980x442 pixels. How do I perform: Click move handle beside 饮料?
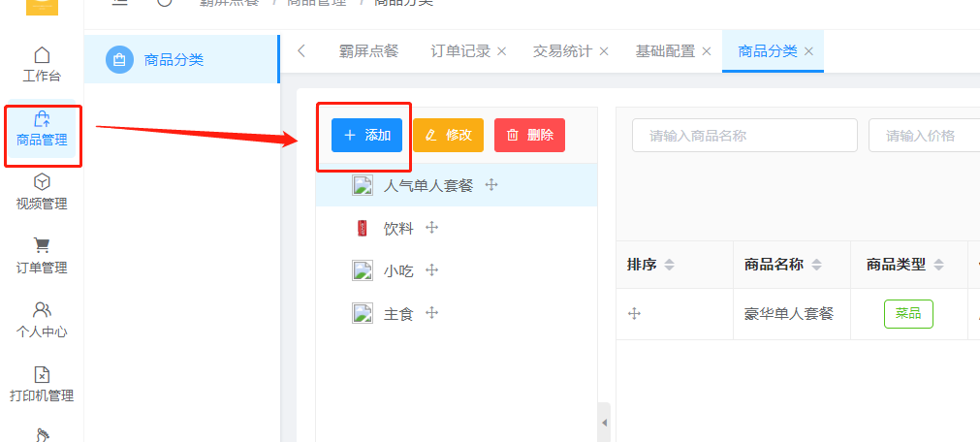[x=432, y=228]
